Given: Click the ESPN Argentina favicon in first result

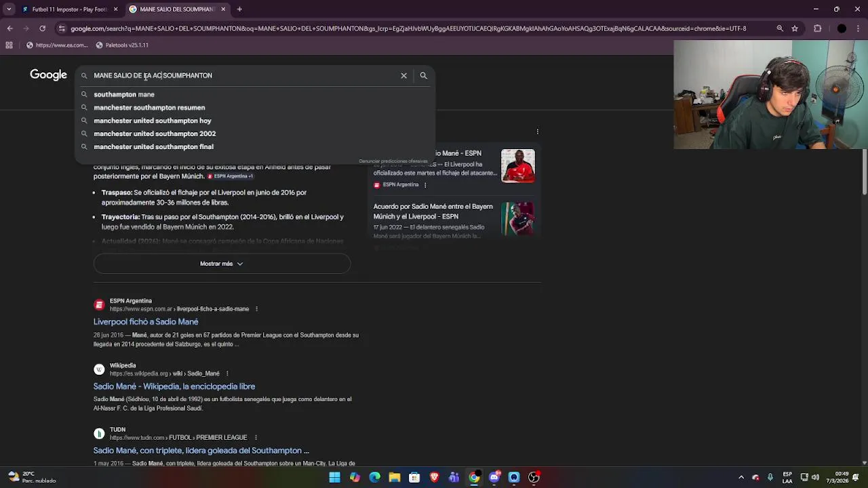Looking at the screenshot, I should click(x=99, y=305).
